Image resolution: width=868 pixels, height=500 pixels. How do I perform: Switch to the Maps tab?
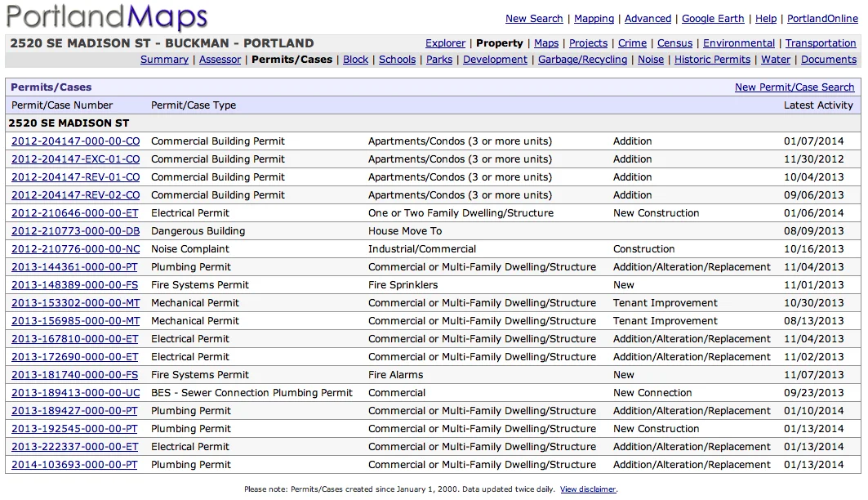pos(545,42)
